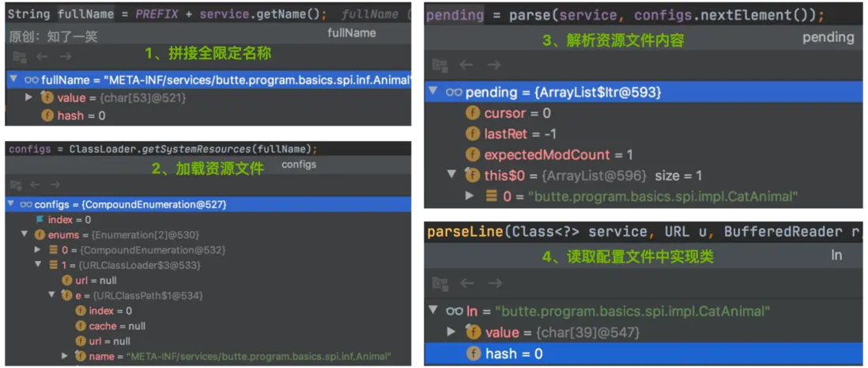The image size is (868, 368).
Task: Click the list icon of 0 = "butte...CatAnimal" in pending
Action: coord(491,195)
